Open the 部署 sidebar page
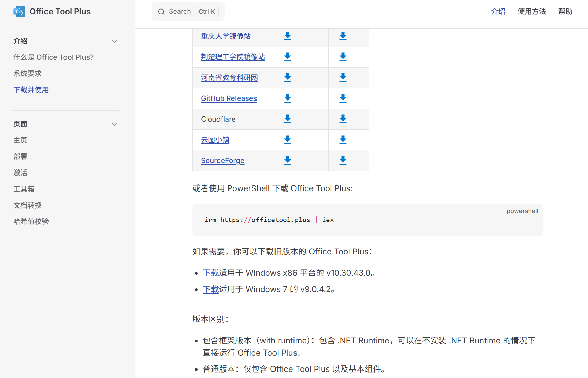Viewport: 588px width, 378px height. pos(20,157)
